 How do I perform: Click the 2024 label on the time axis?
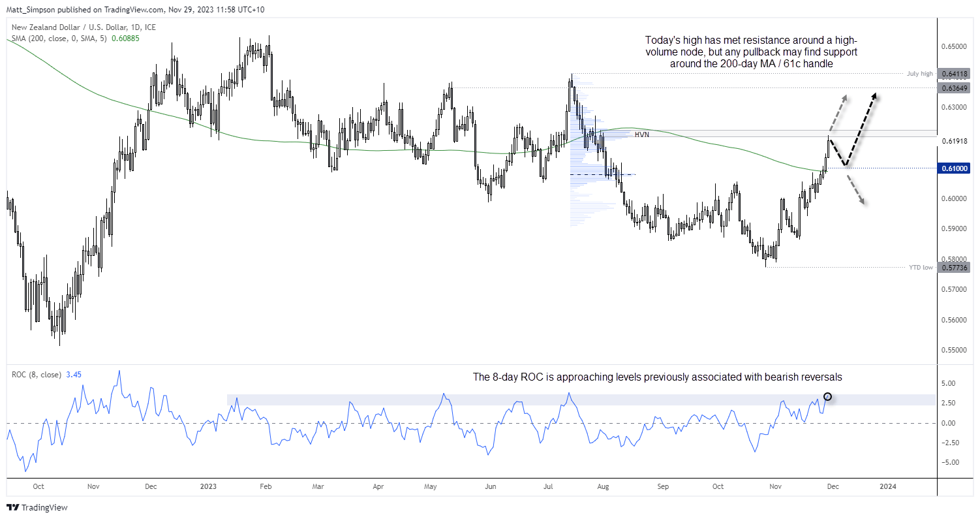(887, 486)
